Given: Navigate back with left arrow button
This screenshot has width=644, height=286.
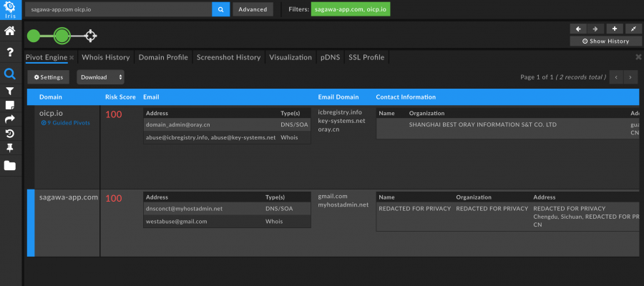Looking at the screenshot, I should pos(578,29).
